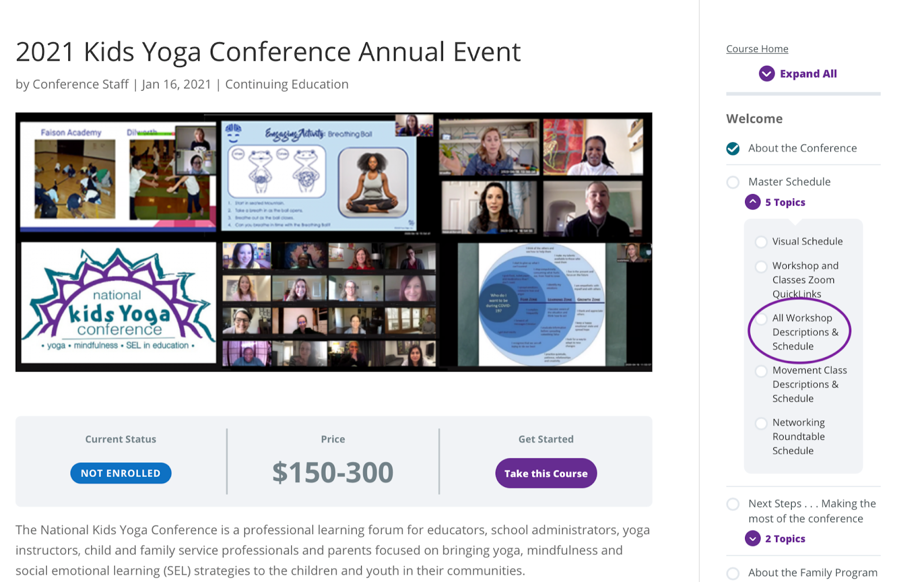Toggle the Visual Schedule completion circle

click(761, 242)
